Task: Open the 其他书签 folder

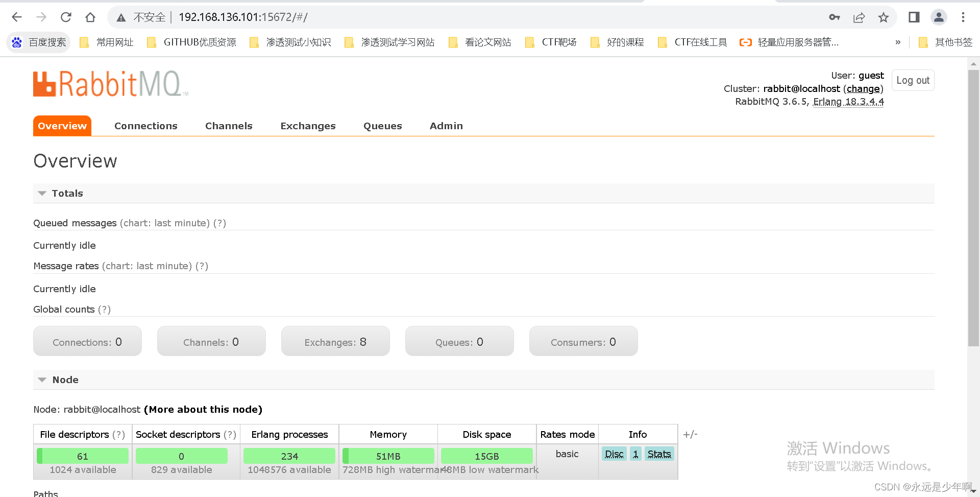Action: 945,42
